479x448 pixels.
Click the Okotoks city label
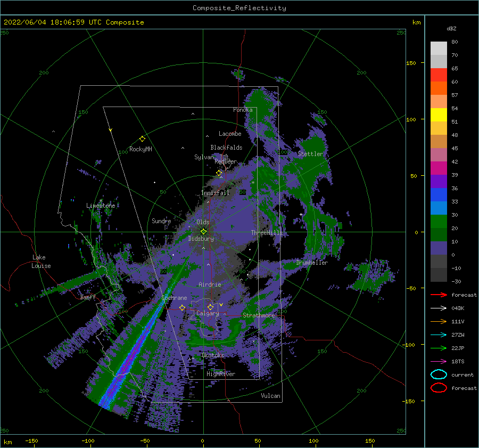(213, 355)
